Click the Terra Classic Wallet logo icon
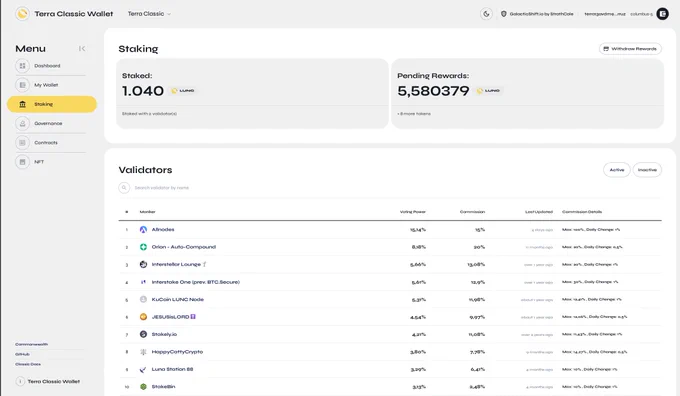This screenshot has height=396, width=680. 23,14
